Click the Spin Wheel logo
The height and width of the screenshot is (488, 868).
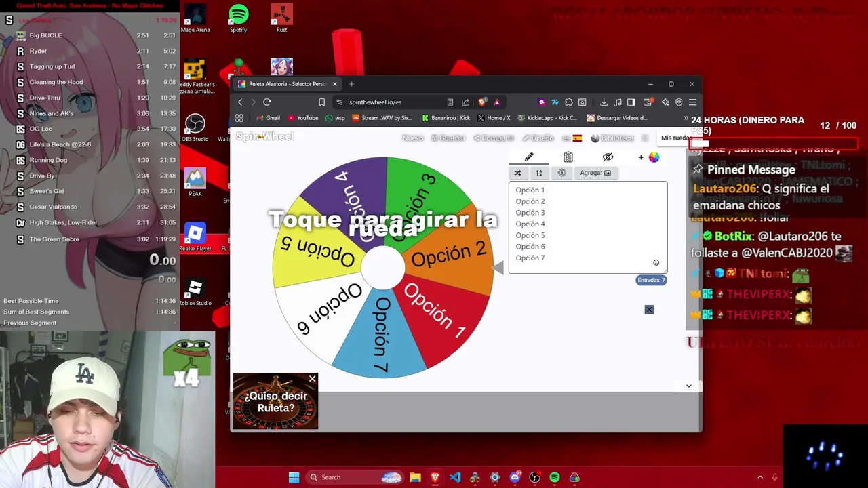click(264, 137)
